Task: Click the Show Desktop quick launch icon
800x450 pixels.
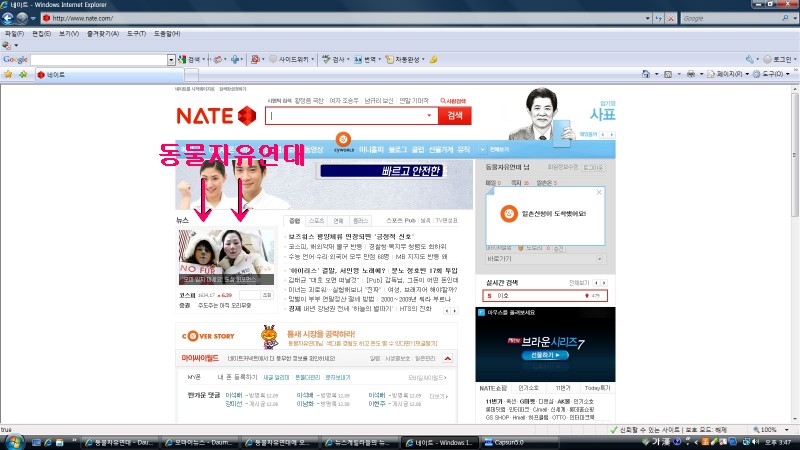Action: click(x=36, y=443)
